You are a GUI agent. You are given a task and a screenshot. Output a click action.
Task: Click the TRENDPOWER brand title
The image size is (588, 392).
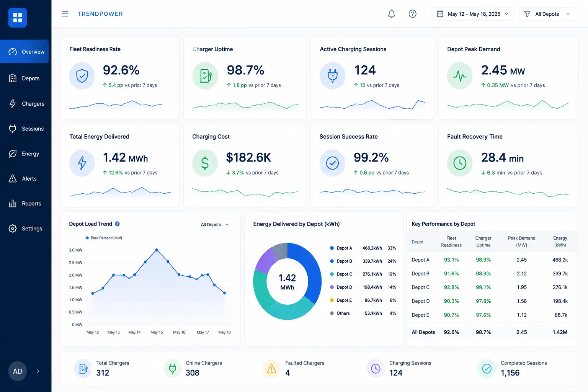pyautogui.click(x=100, y=14)
